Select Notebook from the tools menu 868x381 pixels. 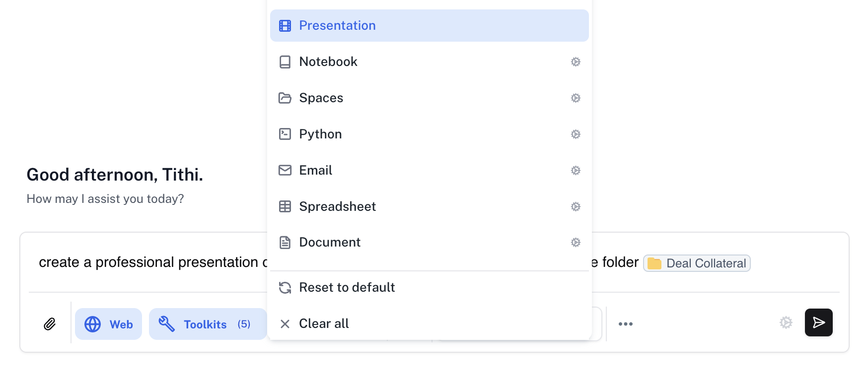[328, 62]
